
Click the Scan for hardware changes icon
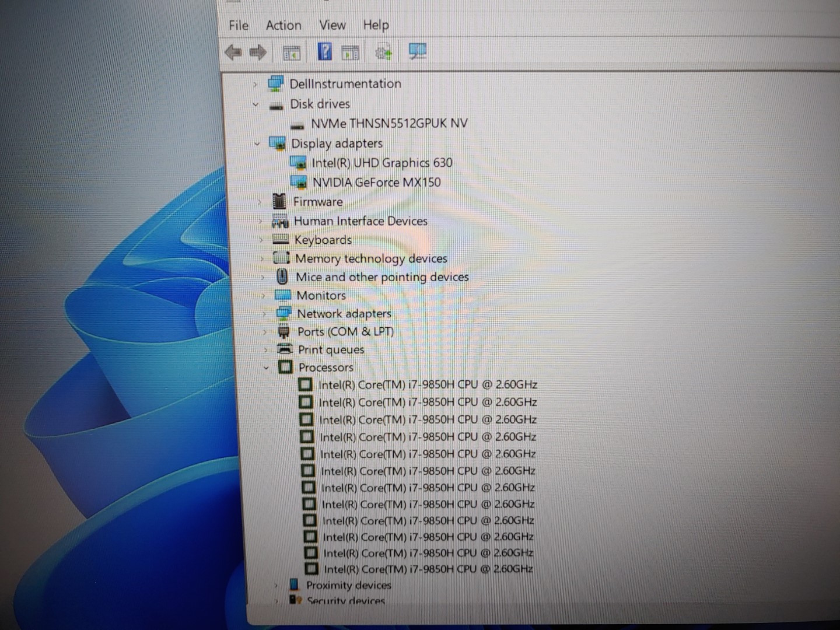coord(418,52)
